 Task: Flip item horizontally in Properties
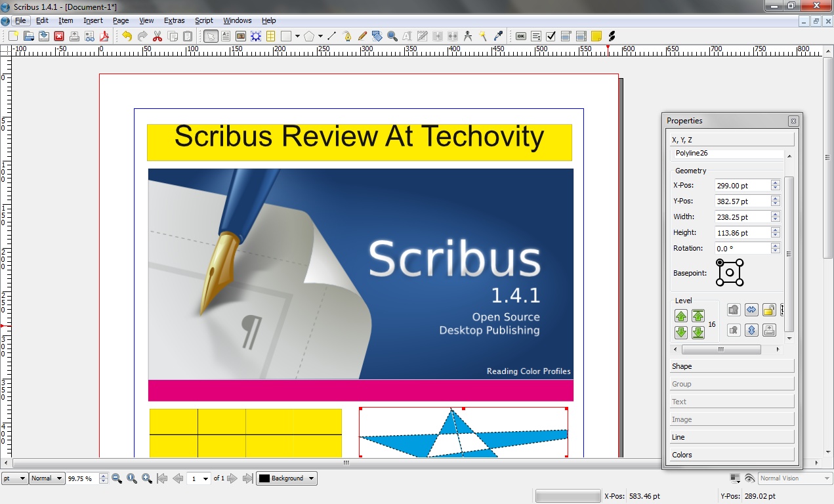[752, 310]
